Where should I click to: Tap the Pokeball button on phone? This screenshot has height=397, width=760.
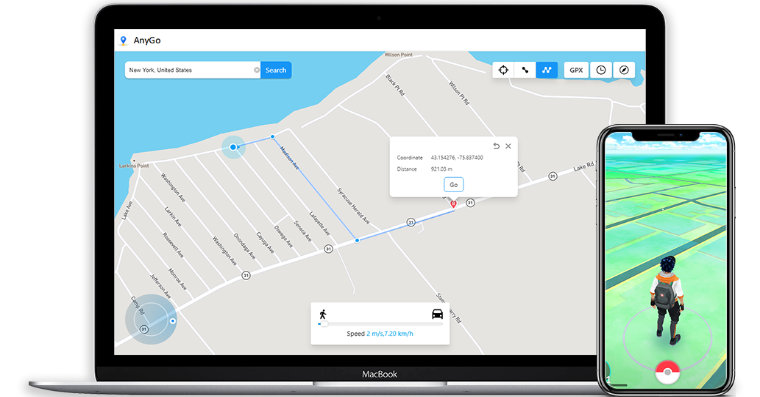point(667,372)
